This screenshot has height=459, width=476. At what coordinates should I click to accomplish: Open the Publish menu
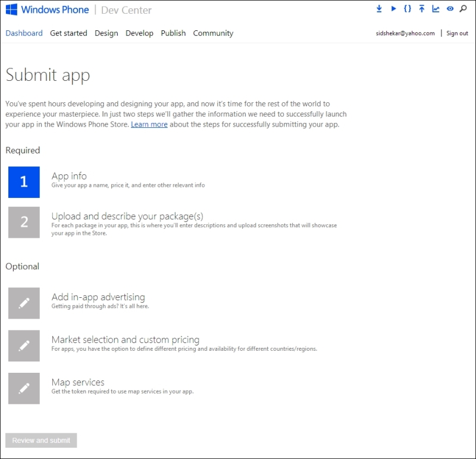[x=173, y=33]
